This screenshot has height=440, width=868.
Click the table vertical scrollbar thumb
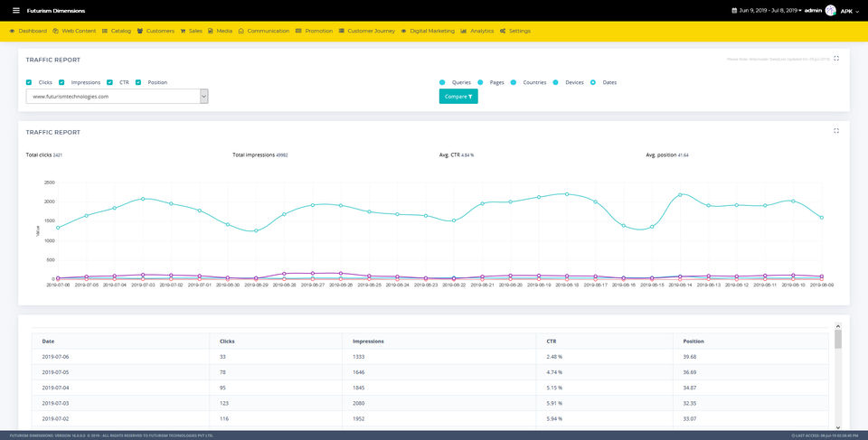(837, 339)
